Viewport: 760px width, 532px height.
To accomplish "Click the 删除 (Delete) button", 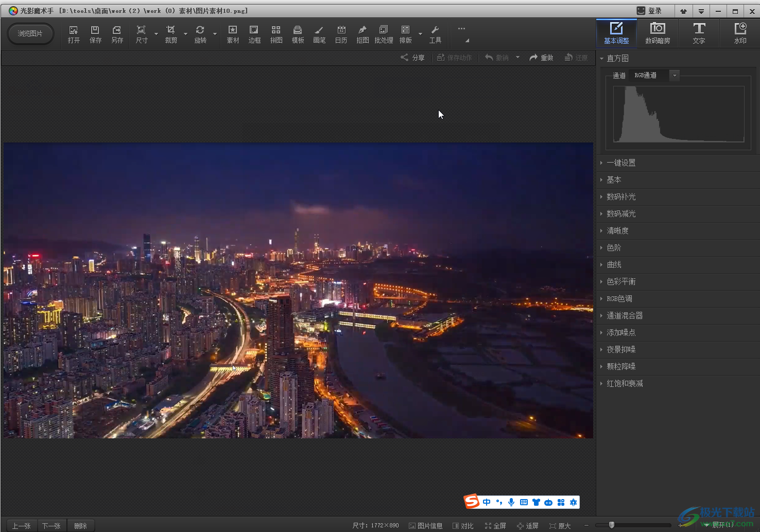I will click(x=80, y=526).
